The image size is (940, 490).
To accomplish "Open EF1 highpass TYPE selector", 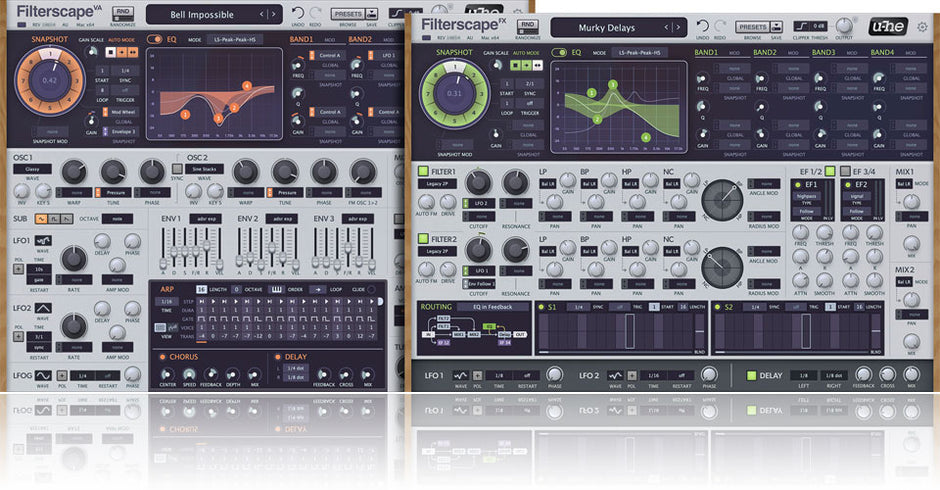I will pos(807,196).
